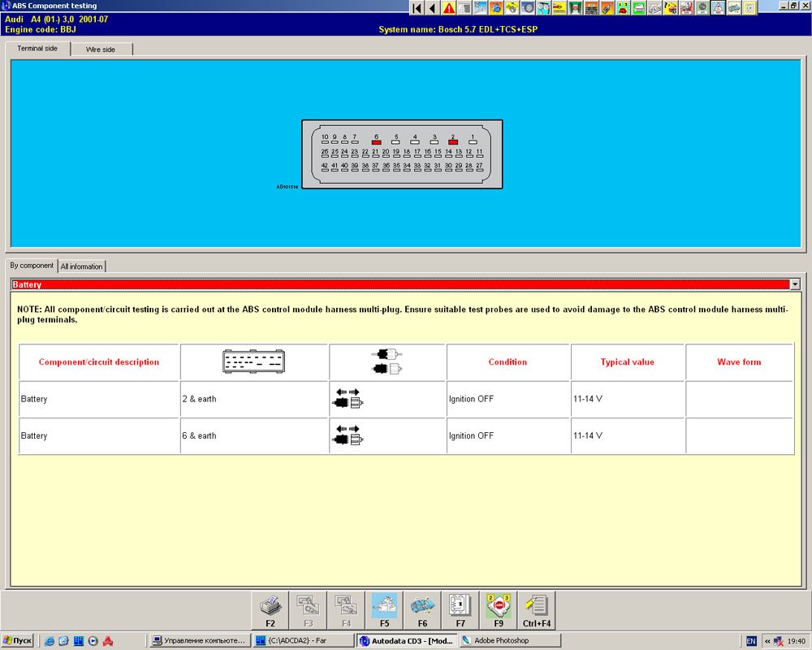
Task: Go to first page using toolbar arrow
Action: click(x=417, y=8)
